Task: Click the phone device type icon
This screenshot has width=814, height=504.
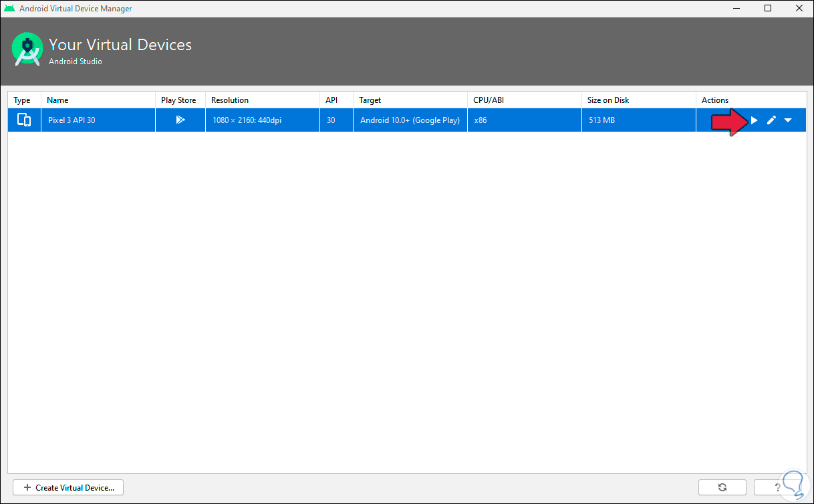Action: click(x=24, y=120)
